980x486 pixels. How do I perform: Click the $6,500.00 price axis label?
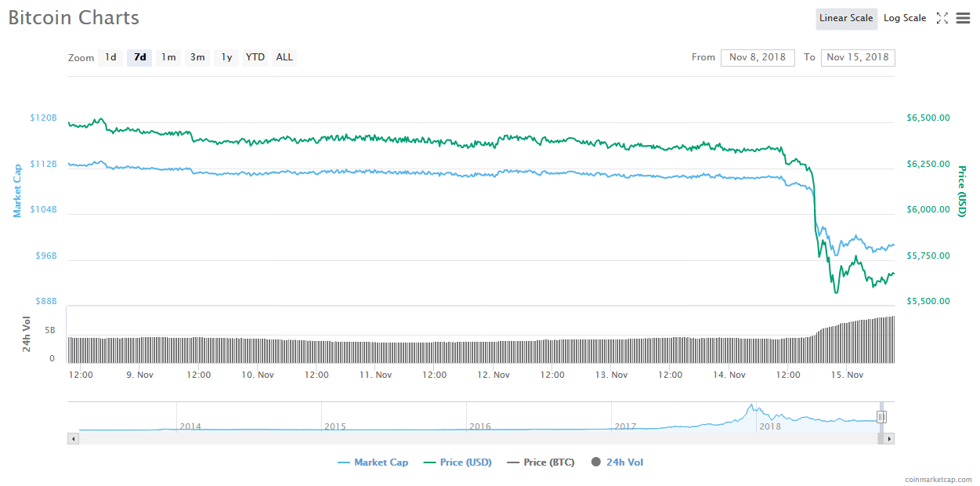928,118
